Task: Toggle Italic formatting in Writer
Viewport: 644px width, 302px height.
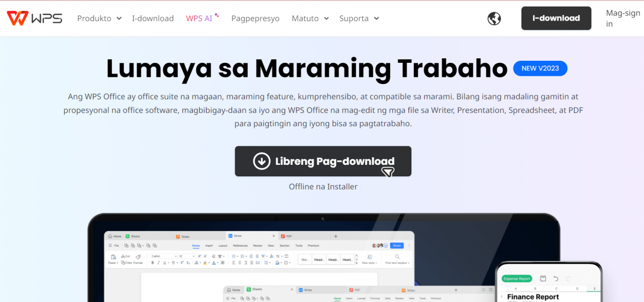Action: pos(158,262)
